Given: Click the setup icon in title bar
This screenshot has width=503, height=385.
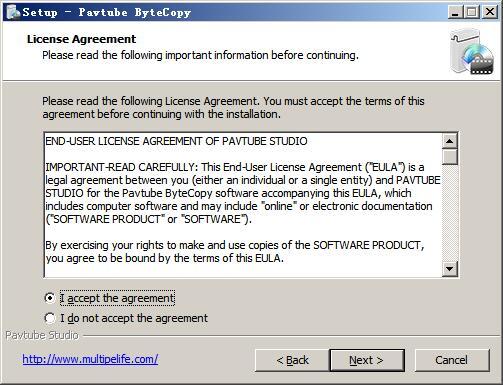Looking at the screenshot, I should point(13,12).
